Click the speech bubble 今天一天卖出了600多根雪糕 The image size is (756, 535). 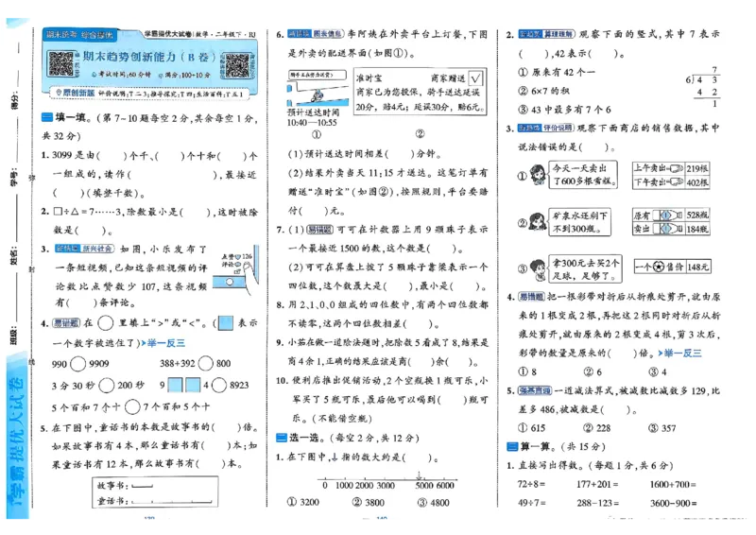(583, 174)
